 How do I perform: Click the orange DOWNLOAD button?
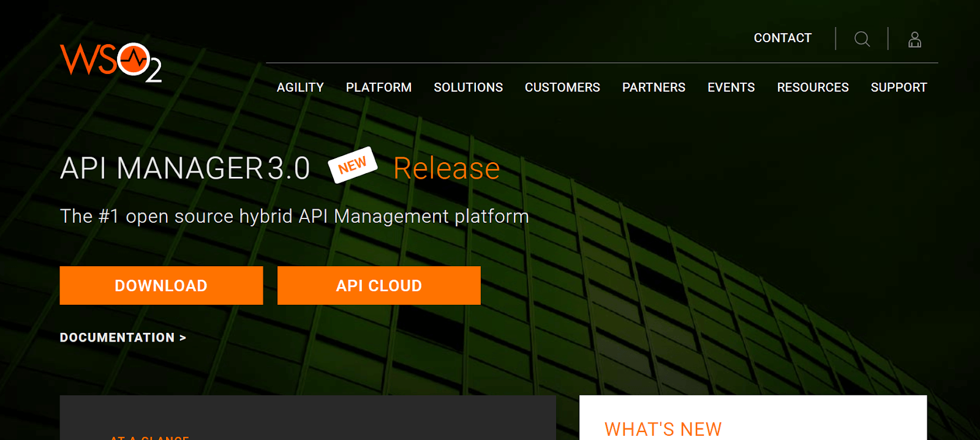click(161, 285)
